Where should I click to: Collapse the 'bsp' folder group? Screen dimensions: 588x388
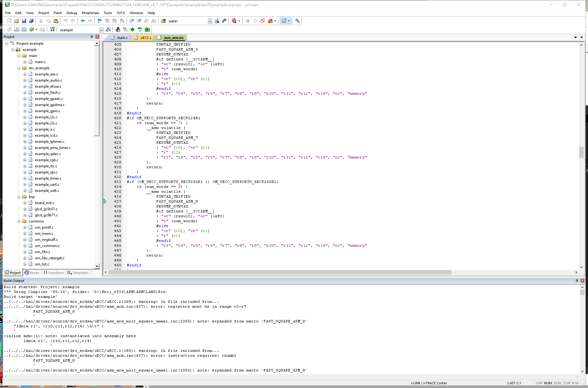point(19,197)
